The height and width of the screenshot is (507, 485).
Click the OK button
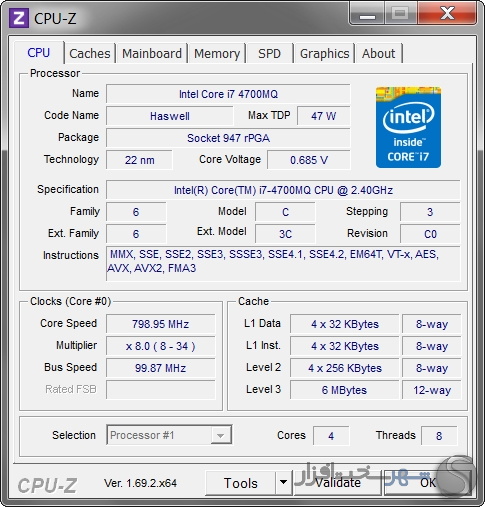coord(428,483)
